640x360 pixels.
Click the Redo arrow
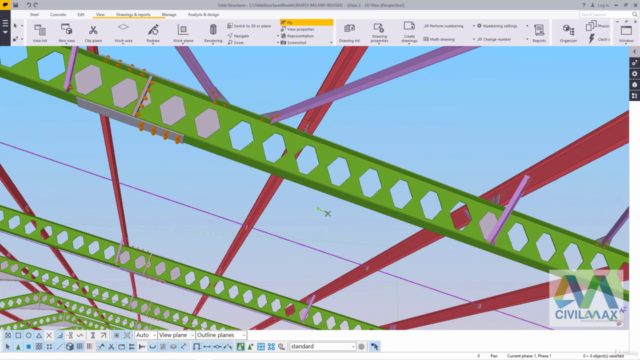36,5
